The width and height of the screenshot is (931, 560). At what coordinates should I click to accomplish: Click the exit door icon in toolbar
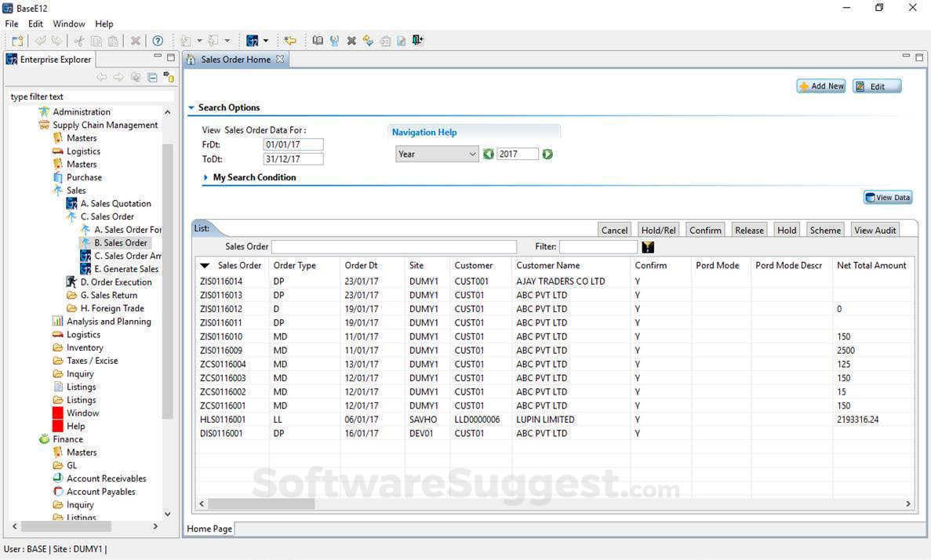click(417, 41)
